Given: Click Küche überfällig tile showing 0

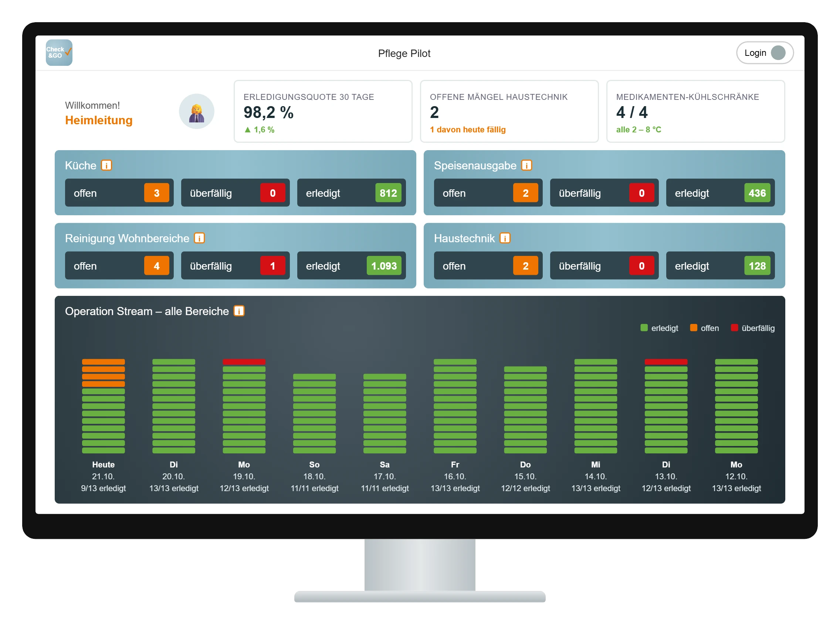Looking at the screenshot, I should (x=235, y=193).
